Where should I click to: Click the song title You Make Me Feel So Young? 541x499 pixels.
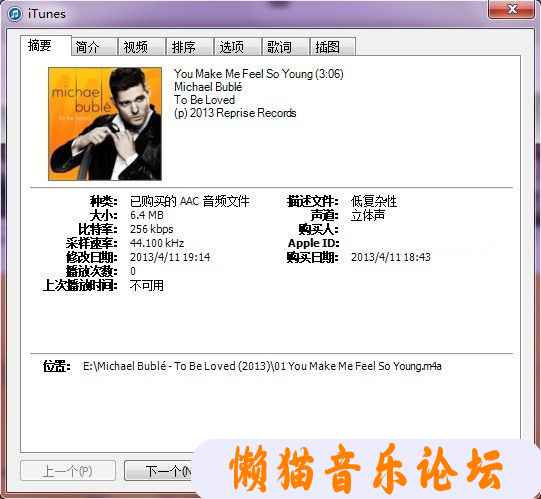coord(243,74)
